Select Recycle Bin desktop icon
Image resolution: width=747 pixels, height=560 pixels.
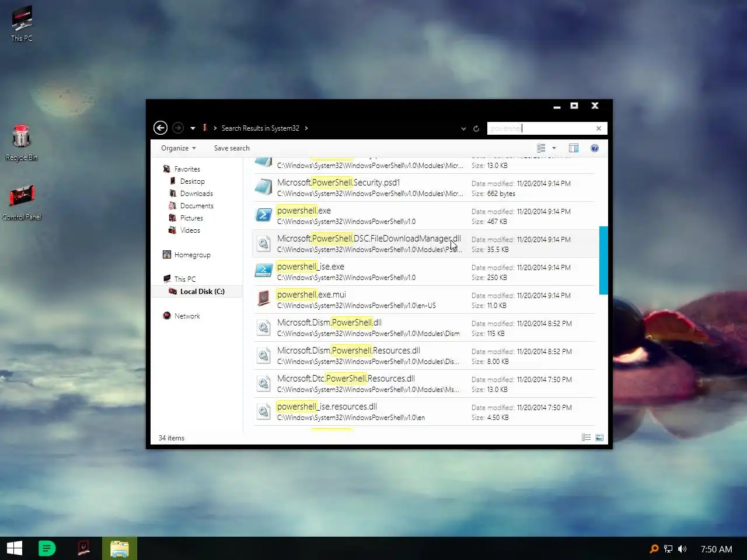tap(22, 143)
